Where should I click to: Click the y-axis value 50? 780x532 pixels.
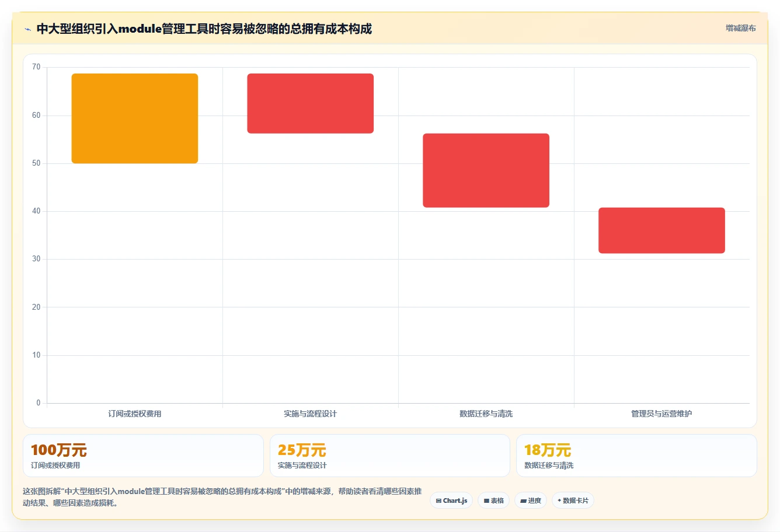coord(36,163)
